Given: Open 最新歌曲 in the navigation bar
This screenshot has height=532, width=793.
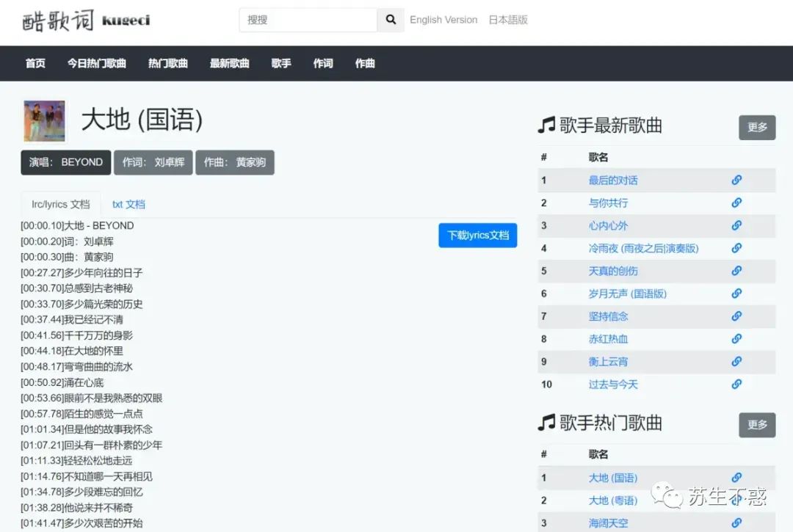Looking at the screenshot, I should (230, 63).
